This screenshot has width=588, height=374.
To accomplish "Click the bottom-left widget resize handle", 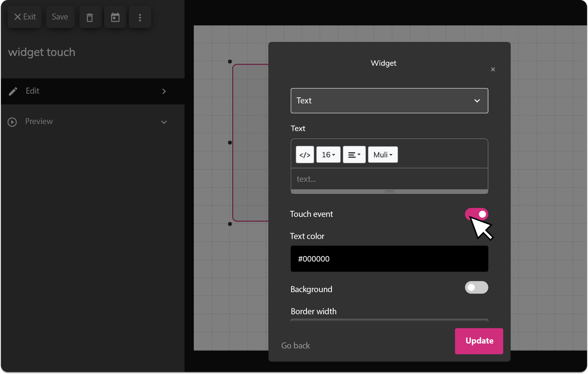I will (230, 224).
